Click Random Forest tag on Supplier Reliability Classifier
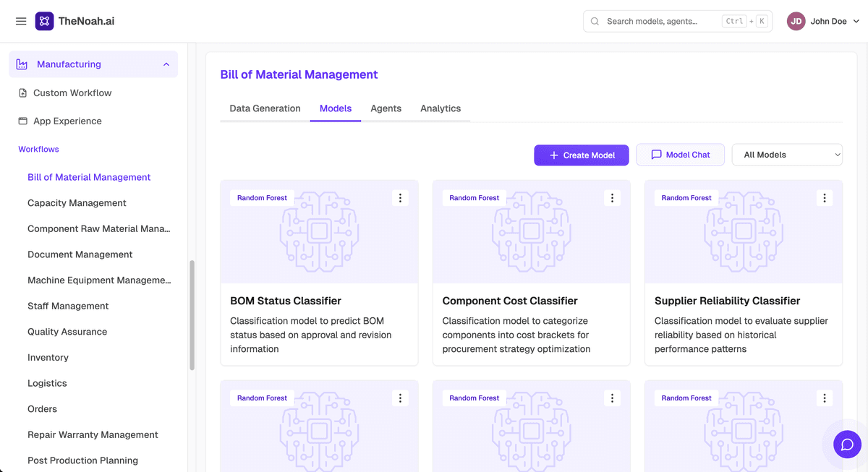Screen dimensions: 868x472 pyautogui.click(x=686, y=198)
